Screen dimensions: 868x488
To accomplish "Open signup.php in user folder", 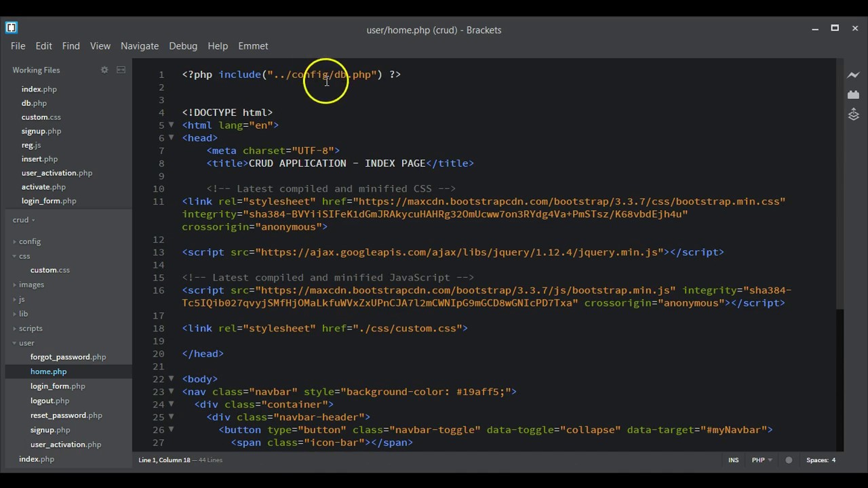I will click(x=50, y=430).
